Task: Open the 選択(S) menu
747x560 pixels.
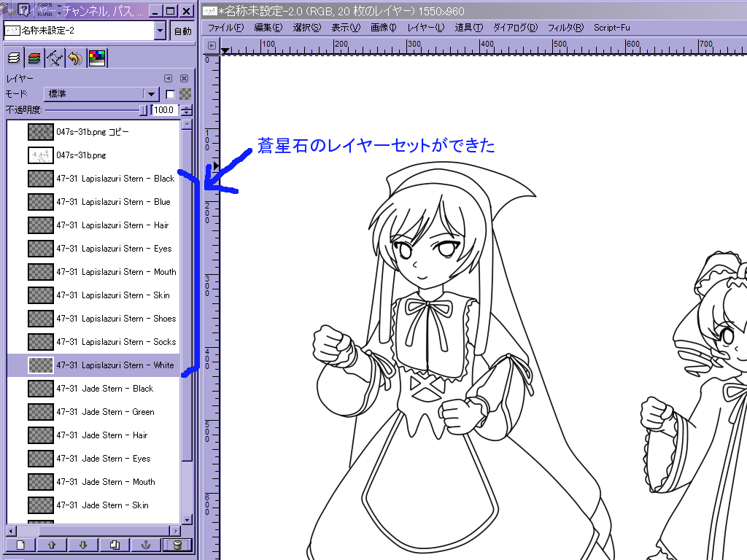Action: tap(307, 28)
